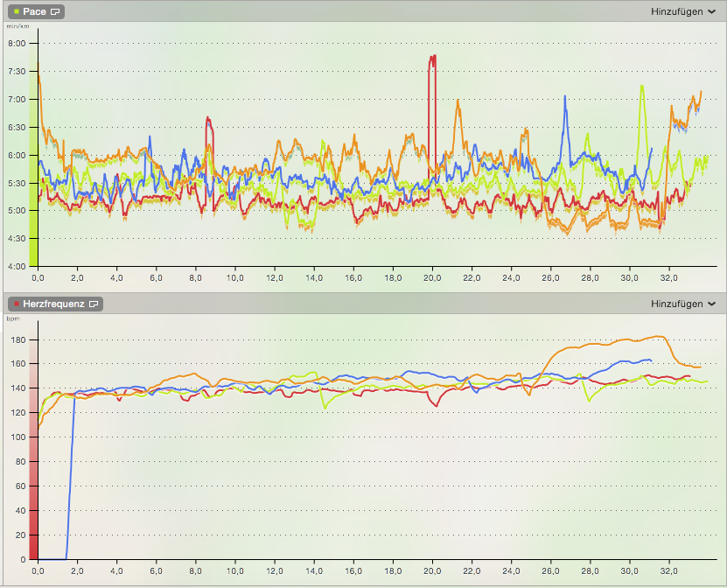Click the 100 bpm axis label

click(19, 437)
